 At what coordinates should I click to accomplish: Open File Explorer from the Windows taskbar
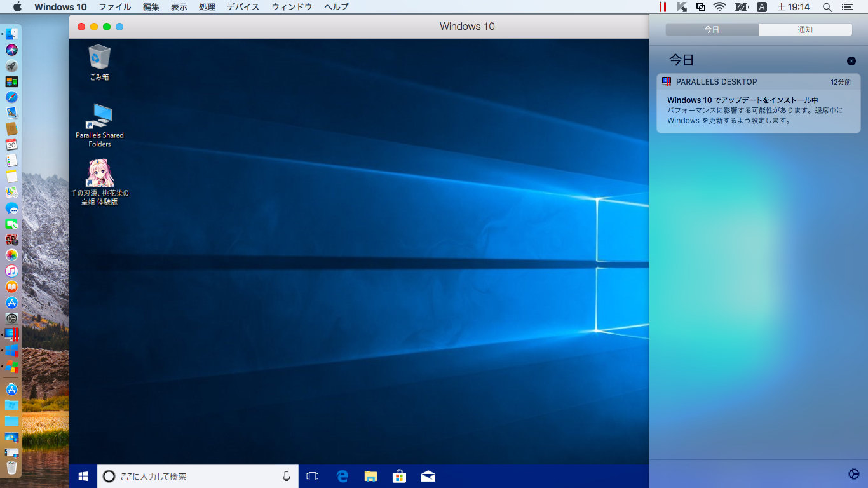(x=371, y=476)
